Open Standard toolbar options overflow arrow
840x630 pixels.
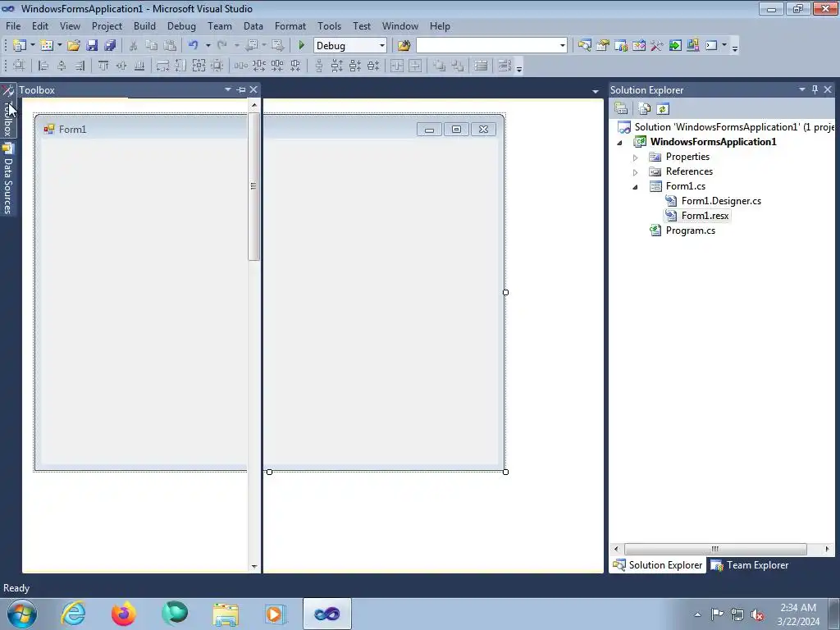coord(735,47)
